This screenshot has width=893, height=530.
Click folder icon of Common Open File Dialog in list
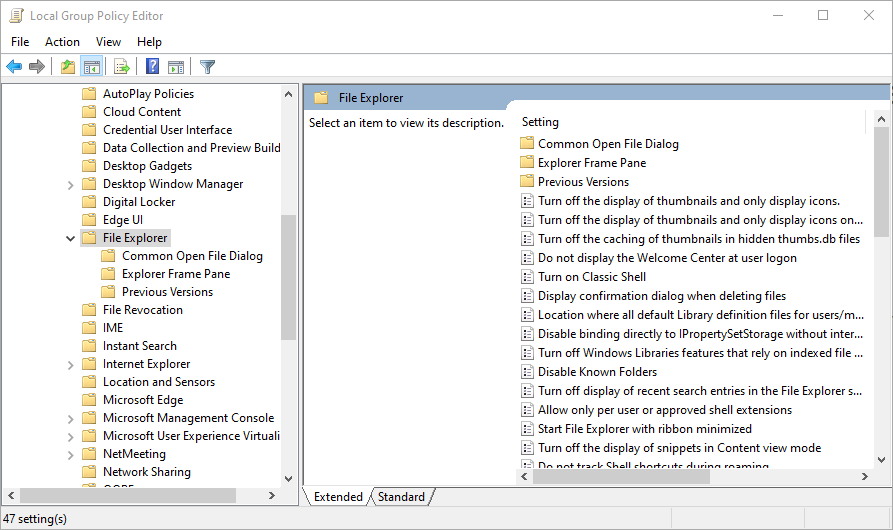tap(527, 143)
